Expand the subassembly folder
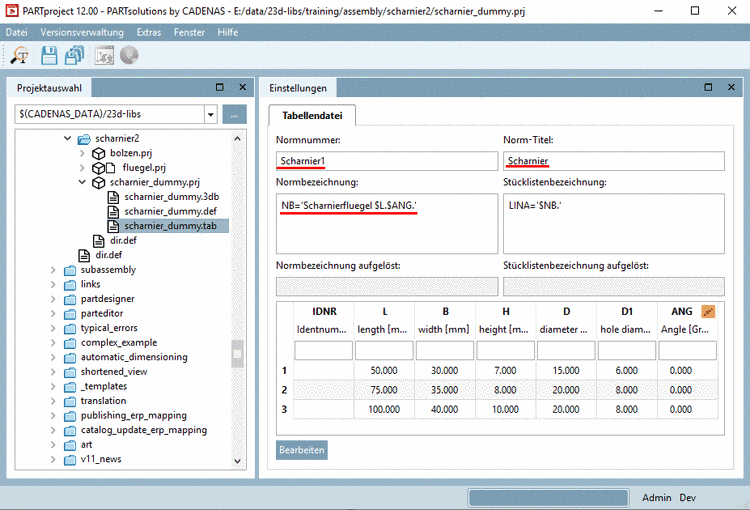This screenshot has height=510, width=750. coord(54,270)
